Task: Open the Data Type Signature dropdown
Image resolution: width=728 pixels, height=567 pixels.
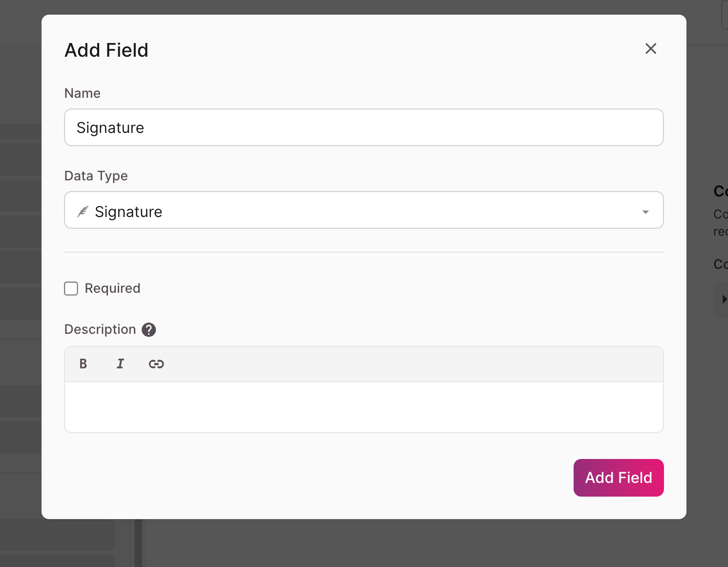Action: click(364, 210)
